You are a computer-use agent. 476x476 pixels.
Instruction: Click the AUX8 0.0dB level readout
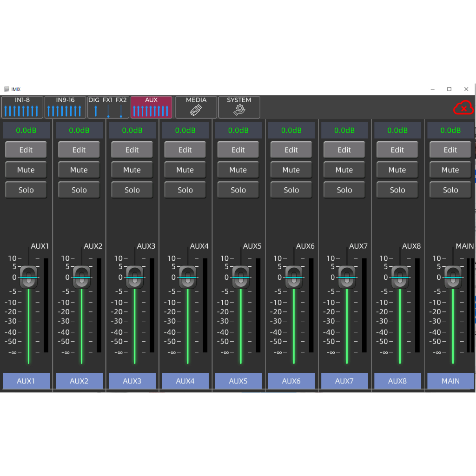click(x=397, y=131)
